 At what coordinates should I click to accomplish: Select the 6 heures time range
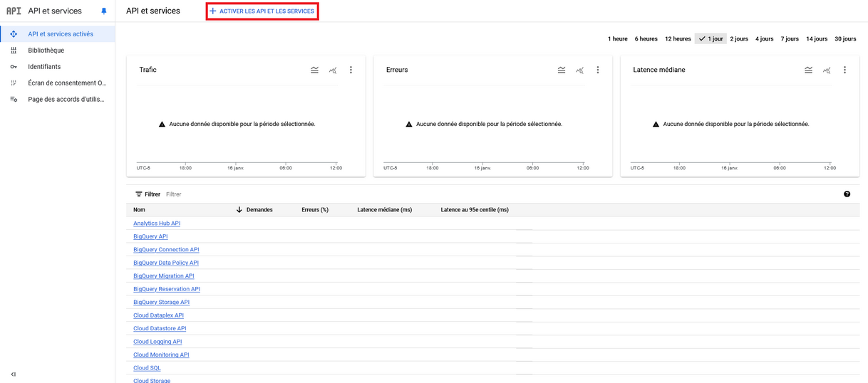(646, 39)
